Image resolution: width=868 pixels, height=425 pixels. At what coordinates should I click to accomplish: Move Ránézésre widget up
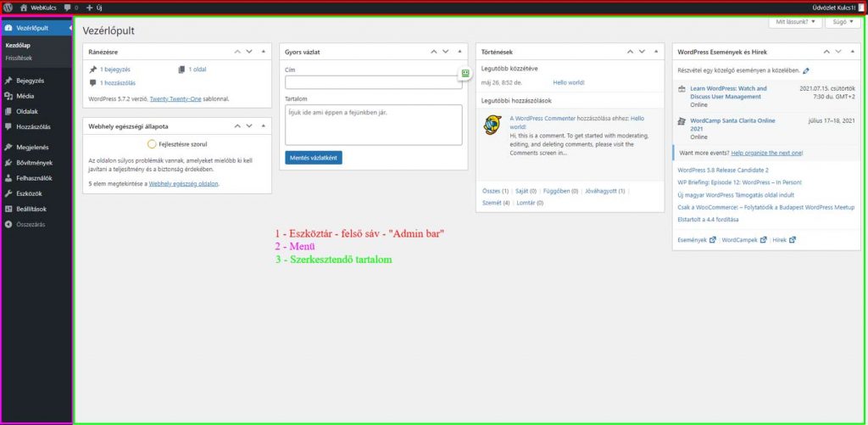[237, 52]
